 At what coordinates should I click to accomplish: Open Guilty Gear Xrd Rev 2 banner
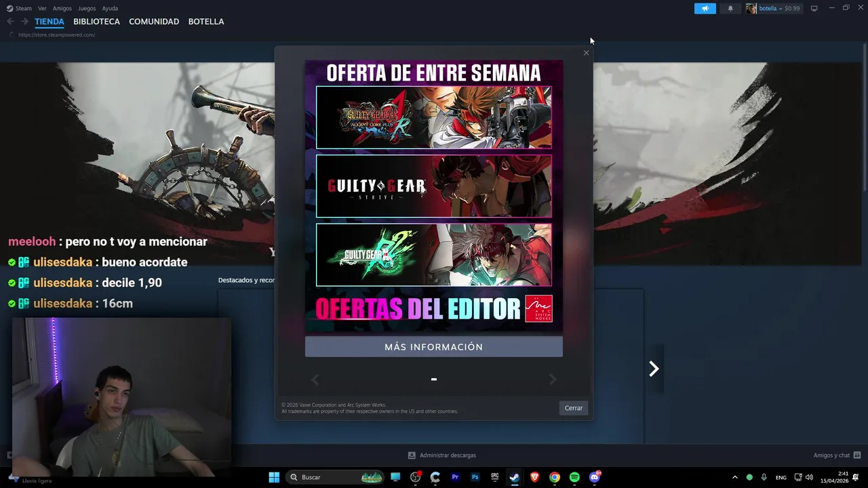click(x=434, y=256)
